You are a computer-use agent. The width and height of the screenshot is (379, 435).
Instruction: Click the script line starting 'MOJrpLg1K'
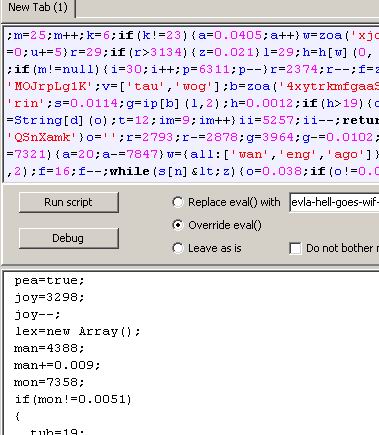pos(193,86)
